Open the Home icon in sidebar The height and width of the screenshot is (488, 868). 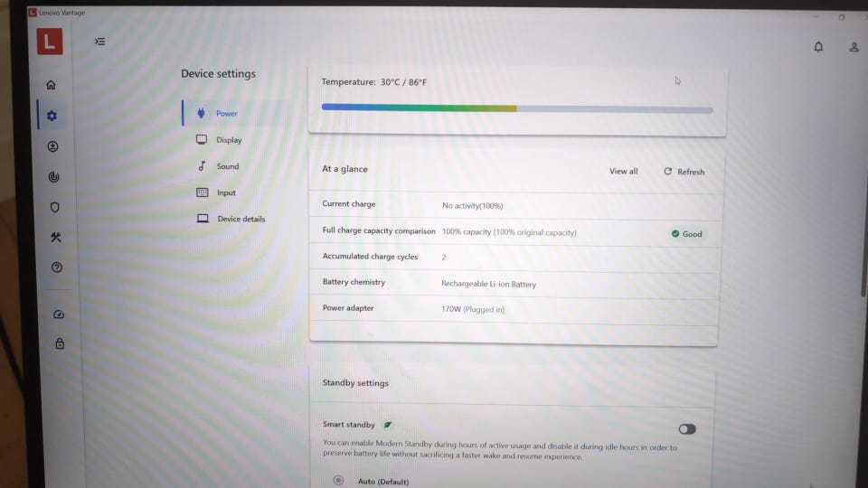pos(51,85)
